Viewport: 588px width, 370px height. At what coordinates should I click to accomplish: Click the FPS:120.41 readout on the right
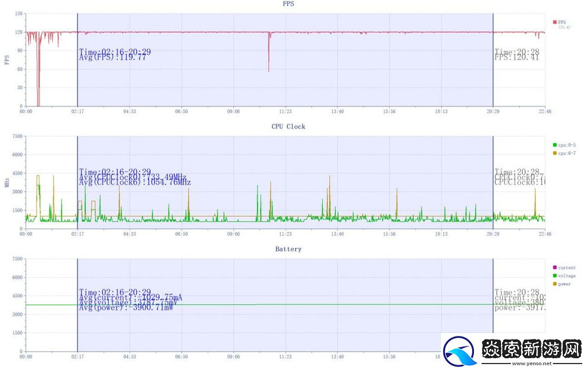point(517,58)
